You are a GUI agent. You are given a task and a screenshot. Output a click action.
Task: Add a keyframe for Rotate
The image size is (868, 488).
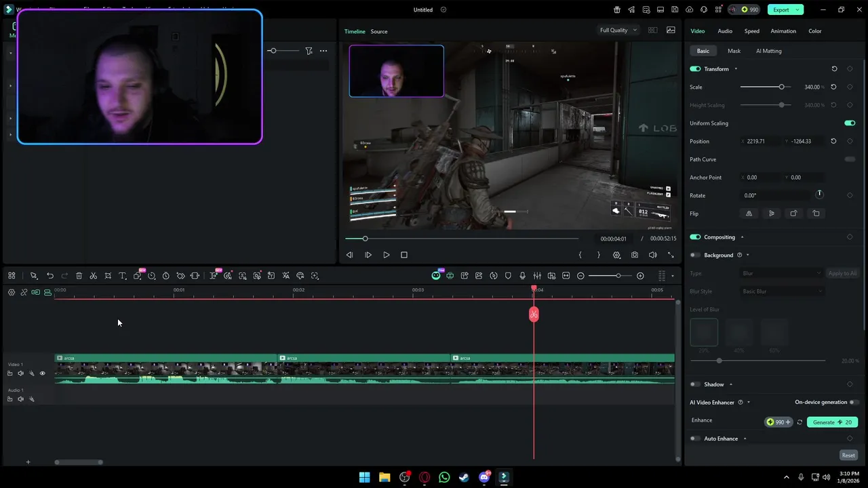pyautogui.click(x=850, y=195)
